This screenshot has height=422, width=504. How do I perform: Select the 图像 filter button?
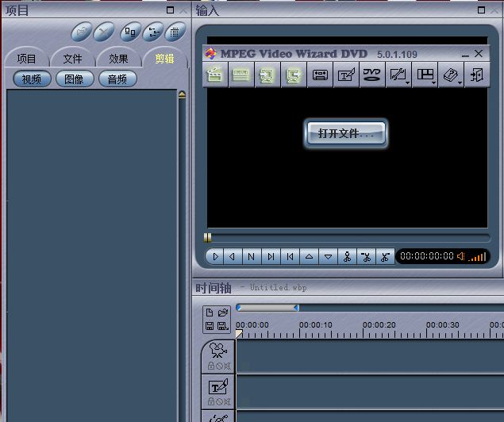tap(75, 79)
